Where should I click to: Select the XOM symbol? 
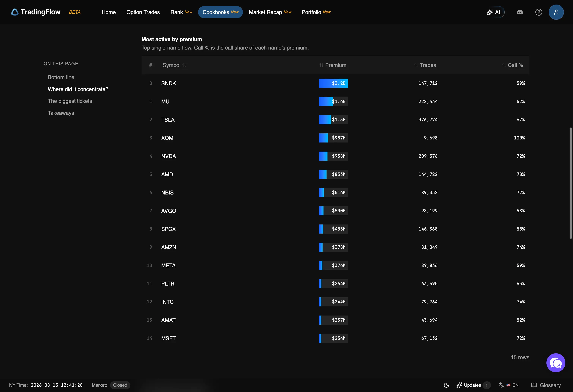167,138
